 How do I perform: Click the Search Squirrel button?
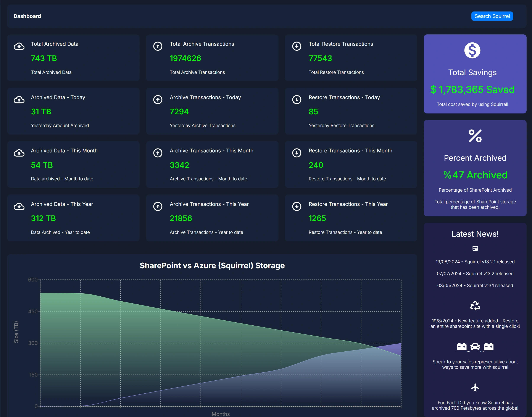[x=492, y=16]
